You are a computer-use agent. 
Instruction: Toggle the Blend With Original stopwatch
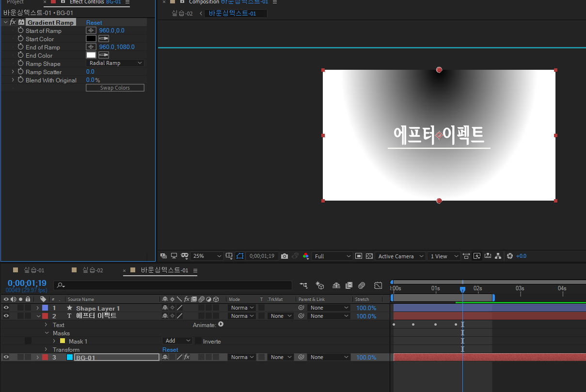coord(20,80)
